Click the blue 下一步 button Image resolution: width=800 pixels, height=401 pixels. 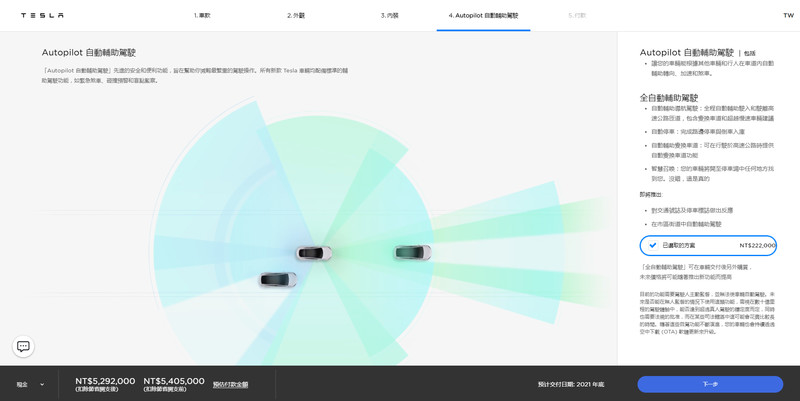(710, 384)
